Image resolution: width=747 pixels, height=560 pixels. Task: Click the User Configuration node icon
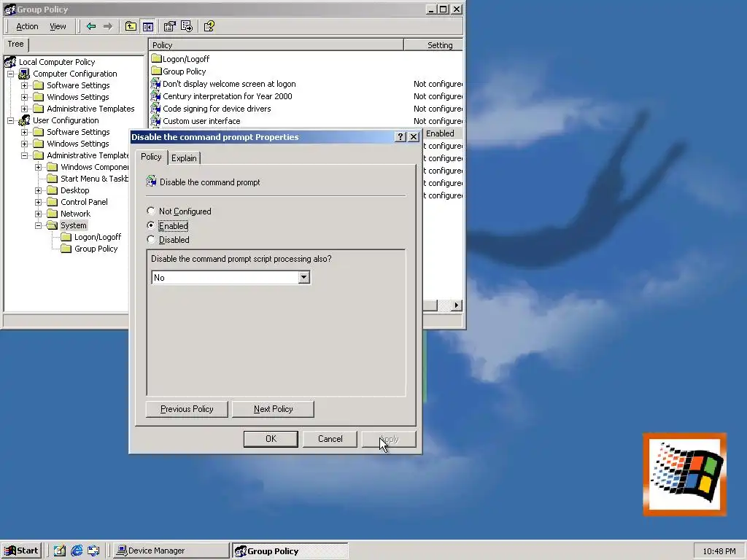click(x=24, y=120)
